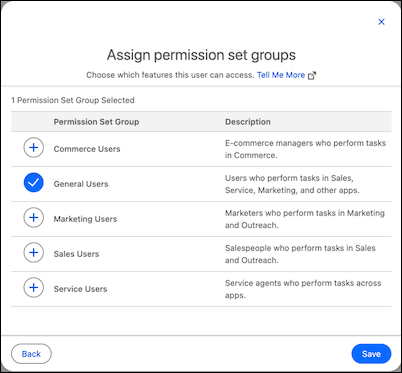Go back with the Back button
This screenshot has height=373, width=402.
click(x=31, y=354)
